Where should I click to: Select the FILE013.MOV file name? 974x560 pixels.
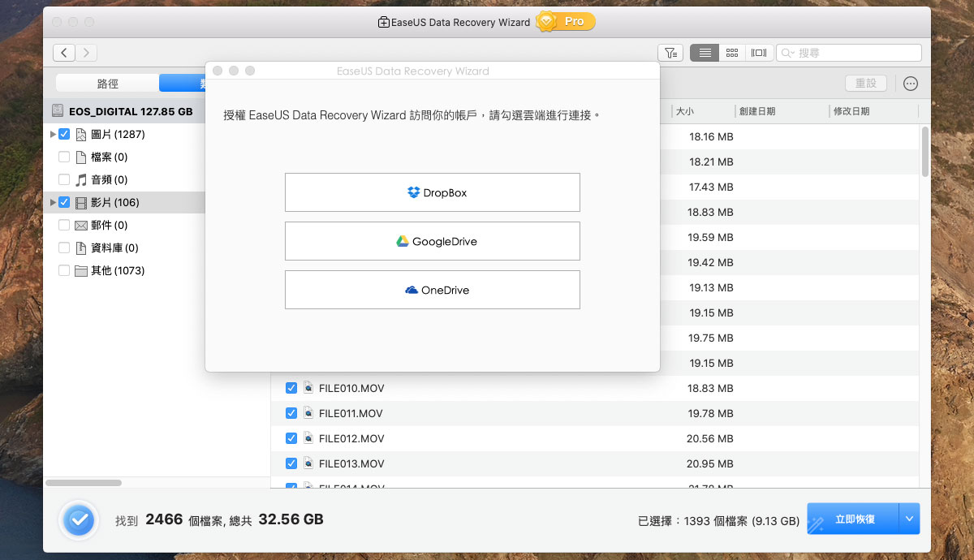point(351,463)
